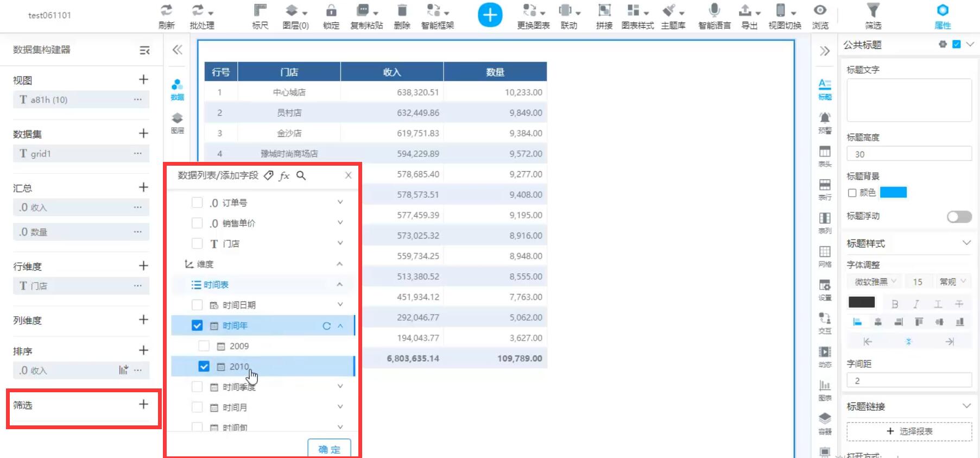Click the Refresh (刷新) toolbar icon
Screen dimensions: 980x458
click(x=166, y=16)
